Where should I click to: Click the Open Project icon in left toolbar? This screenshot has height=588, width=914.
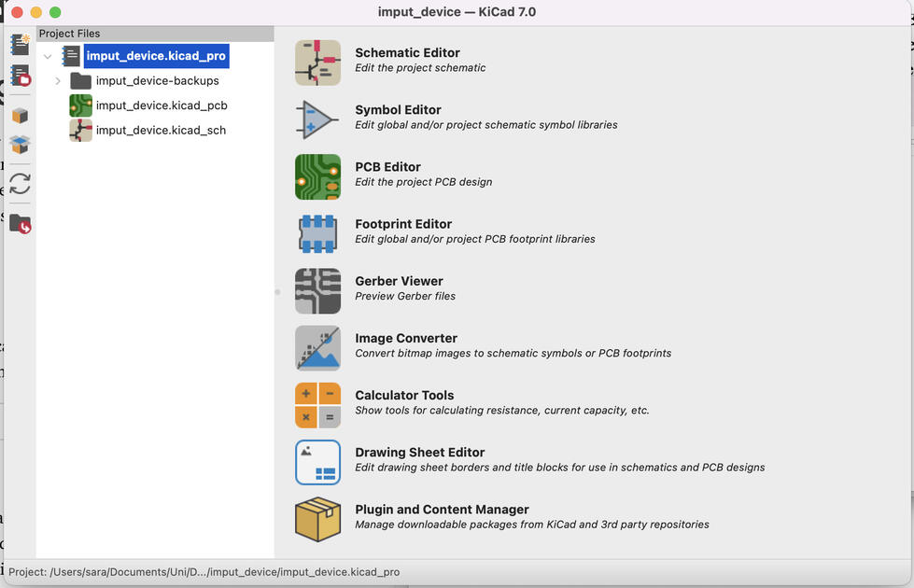(20, 76)
